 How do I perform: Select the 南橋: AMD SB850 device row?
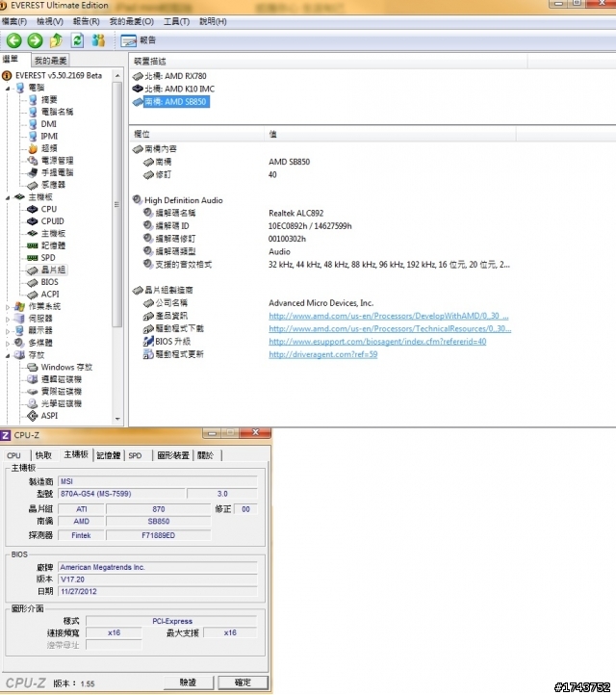click(171, 102)
